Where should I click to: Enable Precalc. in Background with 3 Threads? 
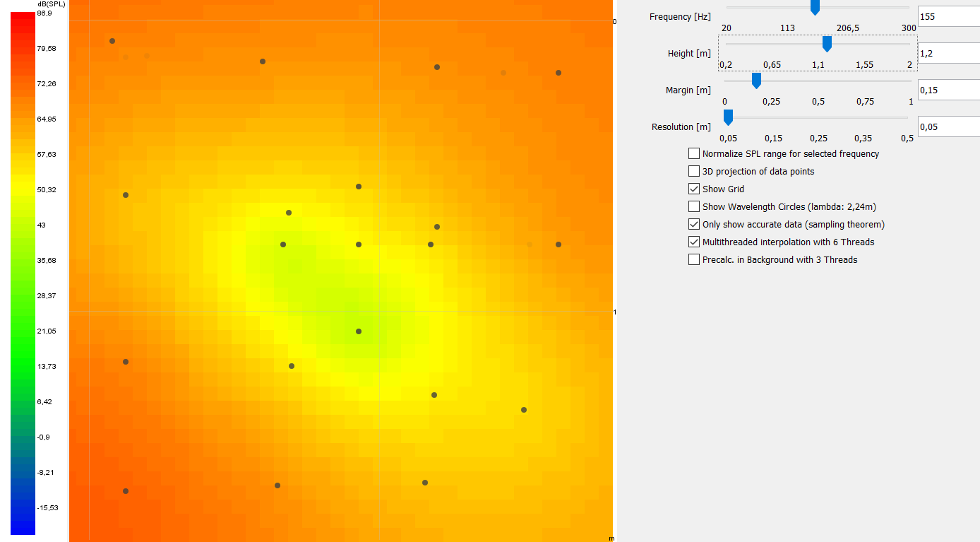[694, 259]
